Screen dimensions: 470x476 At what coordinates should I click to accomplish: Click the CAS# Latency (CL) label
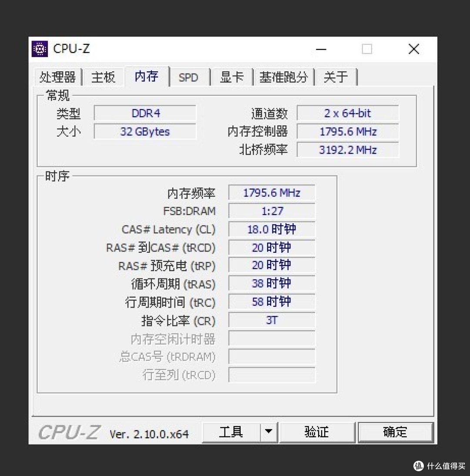coord(168,229)
